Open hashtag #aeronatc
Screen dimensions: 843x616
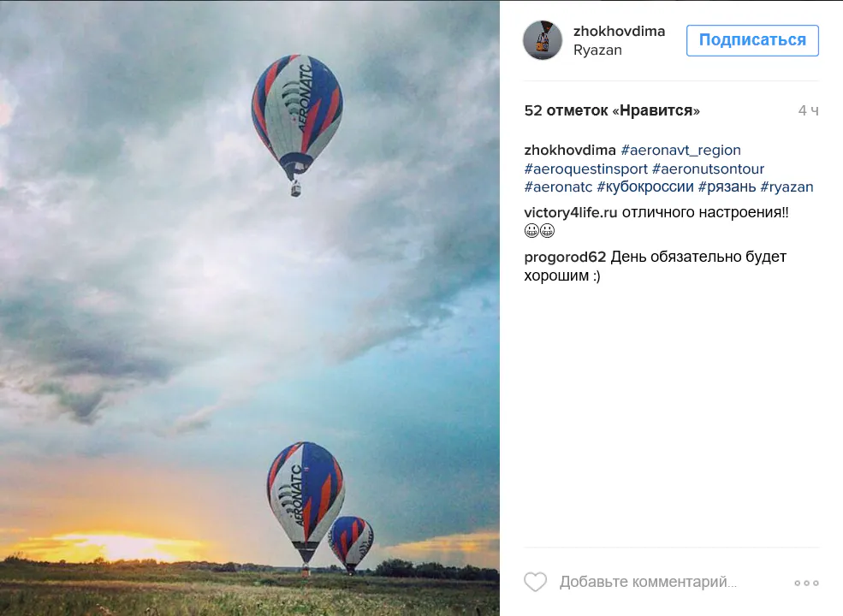(x=558, y=187)
